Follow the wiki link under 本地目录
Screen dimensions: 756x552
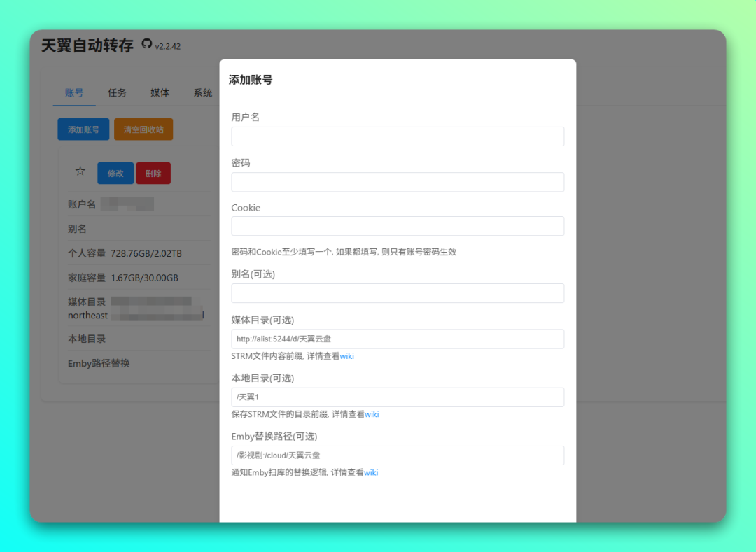point(372,414)
